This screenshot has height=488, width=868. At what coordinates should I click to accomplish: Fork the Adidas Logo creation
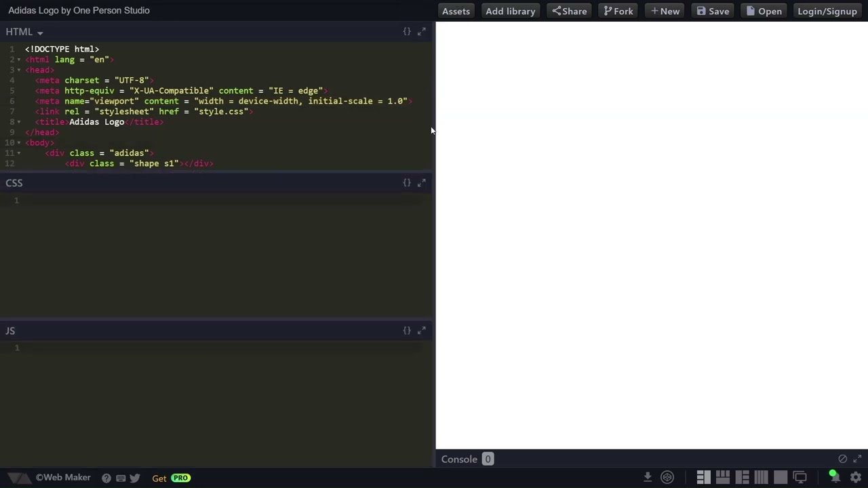click(618, 11)
